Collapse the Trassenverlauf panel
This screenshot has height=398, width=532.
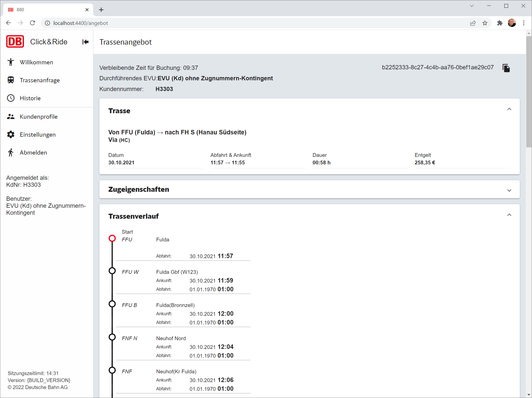point(509,215)
